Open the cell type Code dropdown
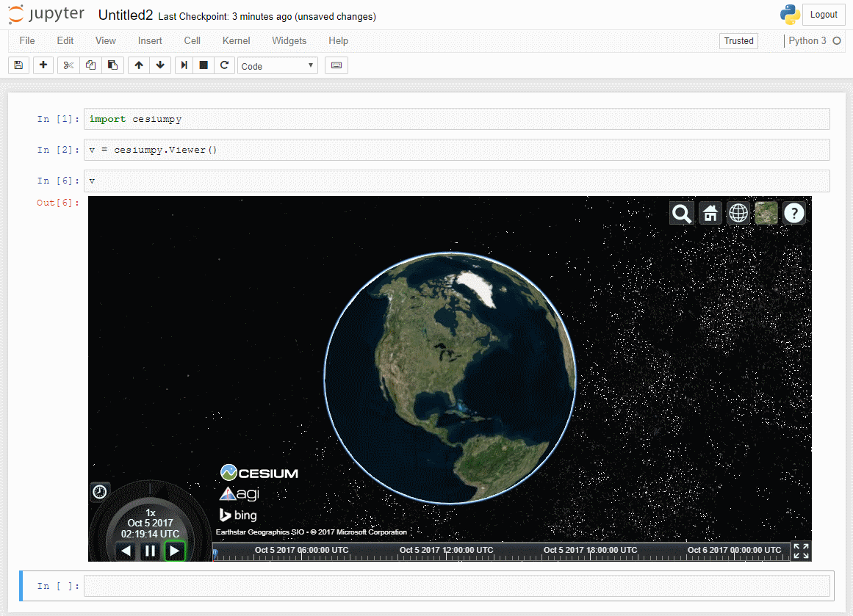Screen dimensions: 853x616 pos(278,66)
